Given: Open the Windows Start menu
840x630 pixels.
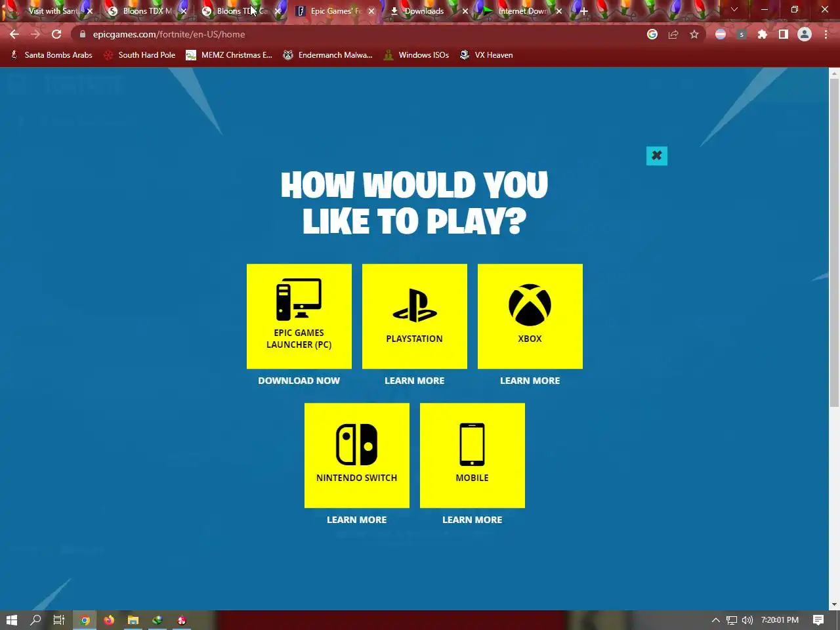Looking at the screenshot, I should point(11,620).
